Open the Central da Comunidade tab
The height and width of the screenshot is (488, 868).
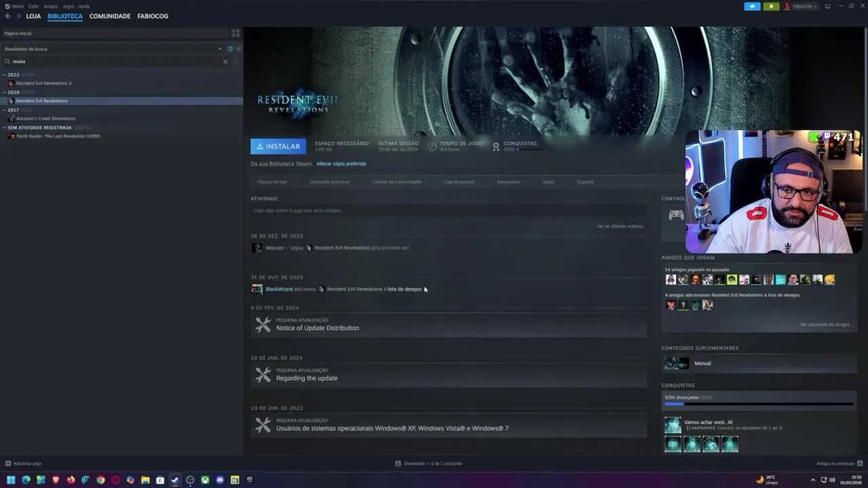click(397, 182)
